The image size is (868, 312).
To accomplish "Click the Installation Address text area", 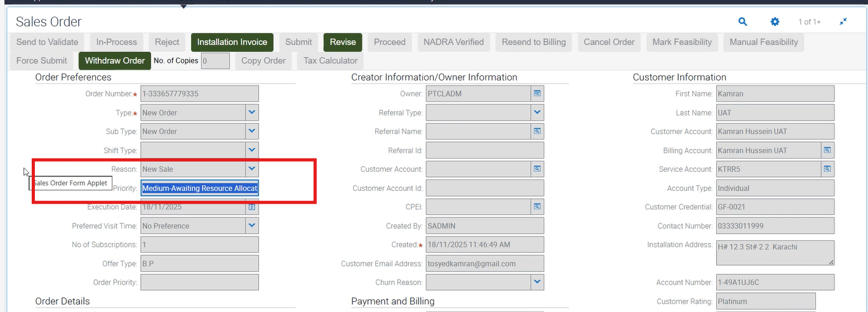I will tap(775, 252).
